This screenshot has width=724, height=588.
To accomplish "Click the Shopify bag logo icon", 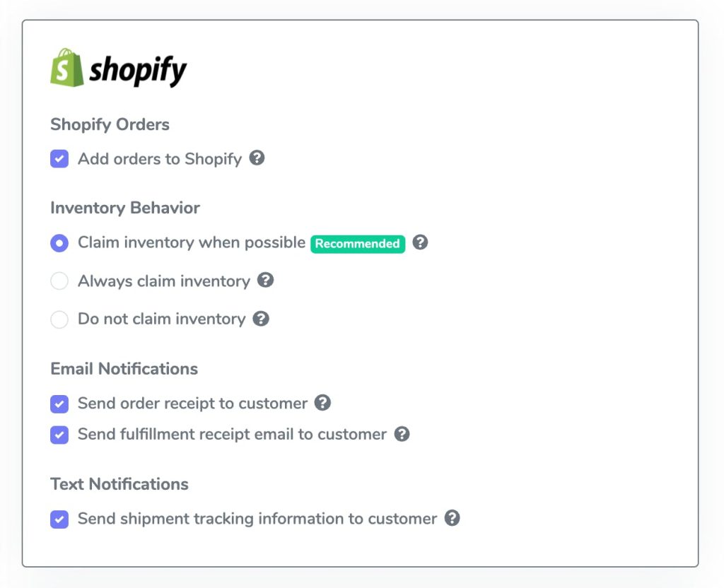I will tap(65, 69).
